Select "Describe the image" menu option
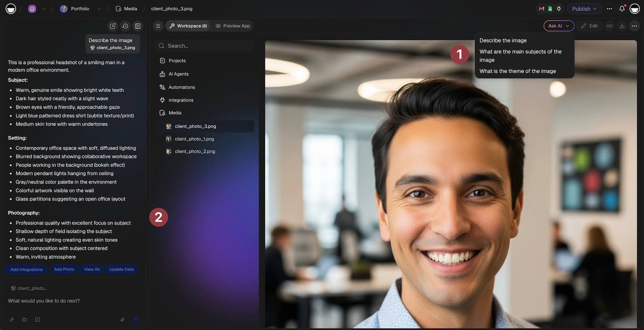Viewport: 644px width, 330px height. (x=503, y=40)
